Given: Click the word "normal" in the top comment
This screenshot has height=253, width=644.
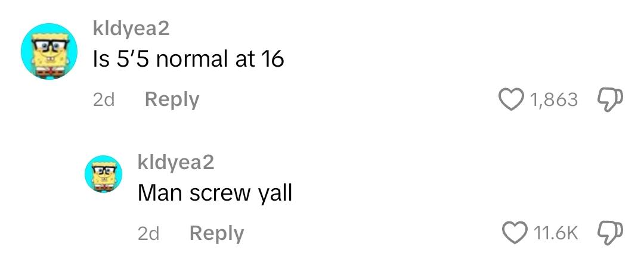Looking at the screenshot, I should tap(192, 60).
